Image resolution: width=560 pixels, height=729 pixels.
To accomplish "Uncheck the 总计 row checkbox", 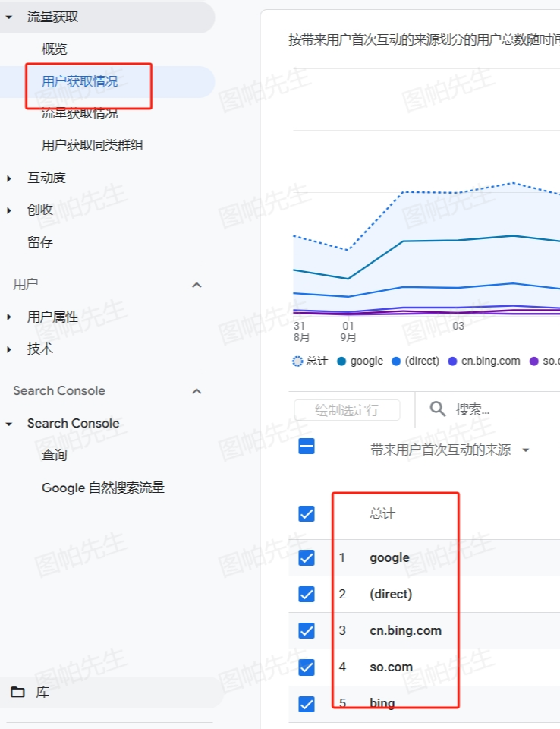I will pos(307,514).
